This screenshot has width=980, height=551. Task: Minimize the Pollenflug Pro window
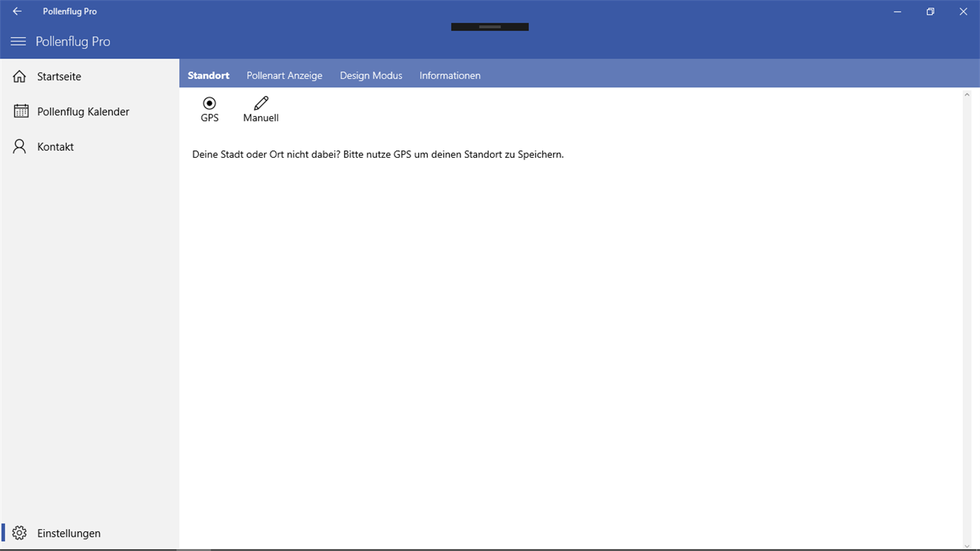(x=898, y=12)
